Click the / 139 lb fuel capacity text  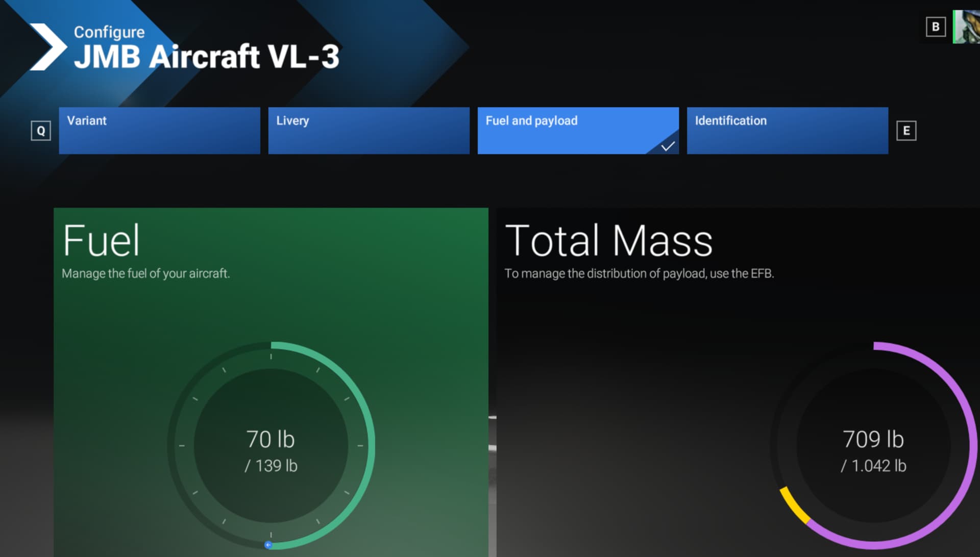271,466
